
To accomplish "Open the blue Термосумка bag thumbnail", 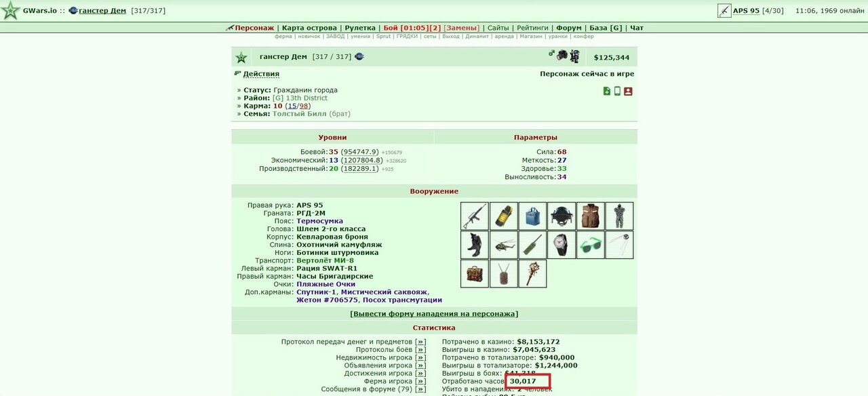I will [533, 216].
